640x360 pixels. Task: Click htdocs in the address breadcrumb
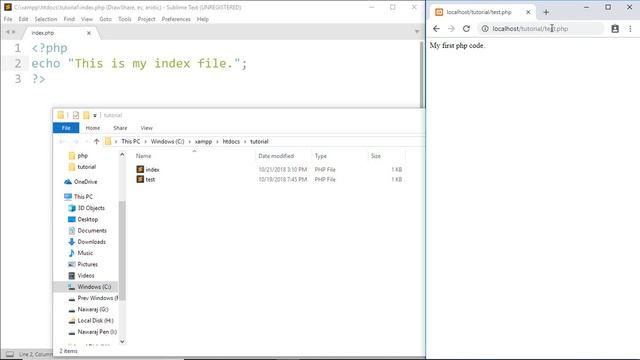[x=231, y=142]
